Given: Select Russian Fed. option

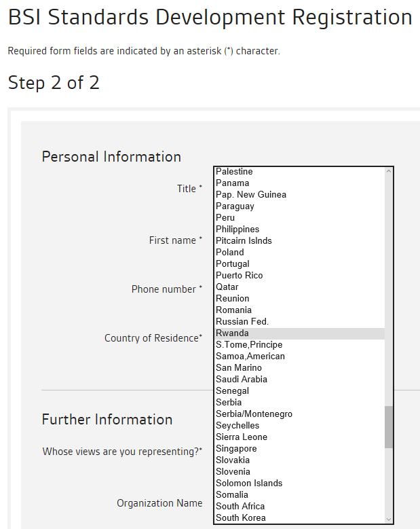Looking at the screenshot, I should tap(242, 322).
